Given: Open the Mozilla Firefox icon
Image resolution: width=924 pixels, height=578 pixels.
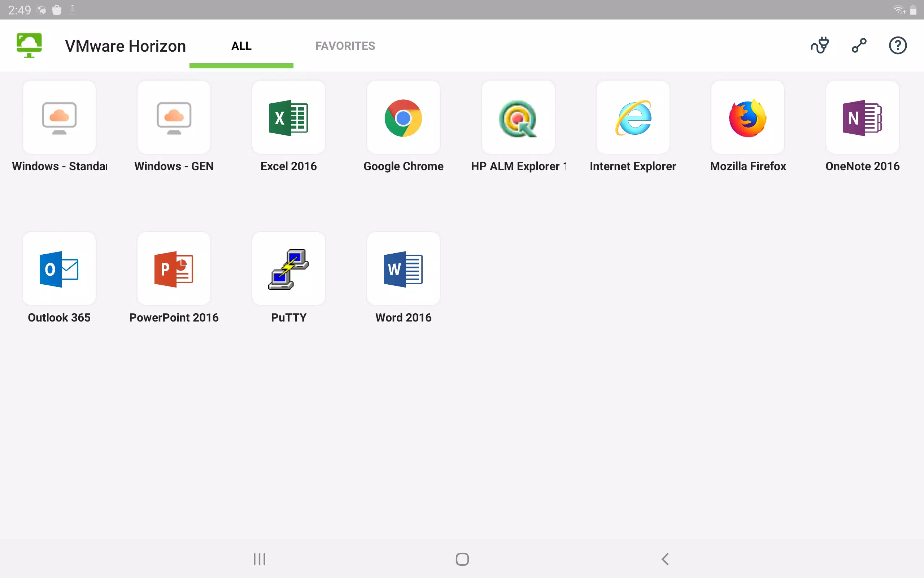Looking at the screenshot, I should coord(748,117).
